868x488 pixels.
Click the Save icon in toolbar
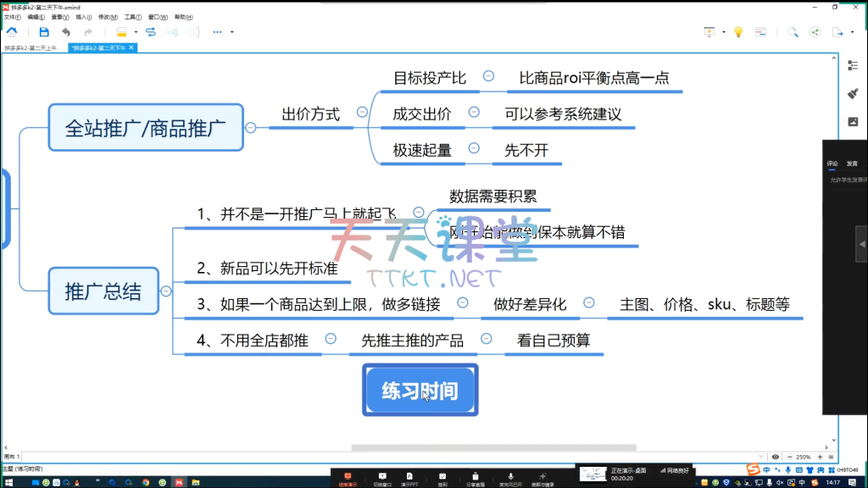[44, 32]
